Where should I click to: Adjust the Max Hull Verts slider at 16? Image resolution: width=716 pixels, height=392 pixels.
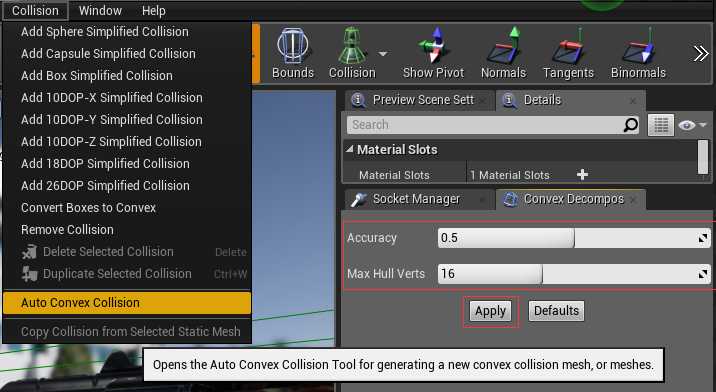coord(574,273)
